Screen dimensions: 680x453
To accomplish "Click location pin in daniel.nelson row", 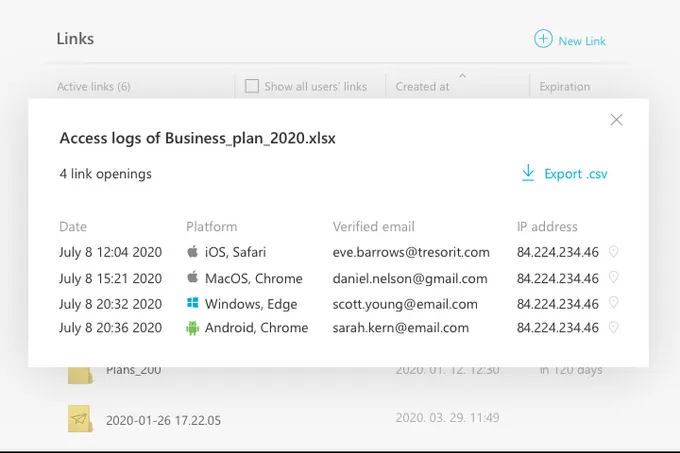I will (613, 278).
